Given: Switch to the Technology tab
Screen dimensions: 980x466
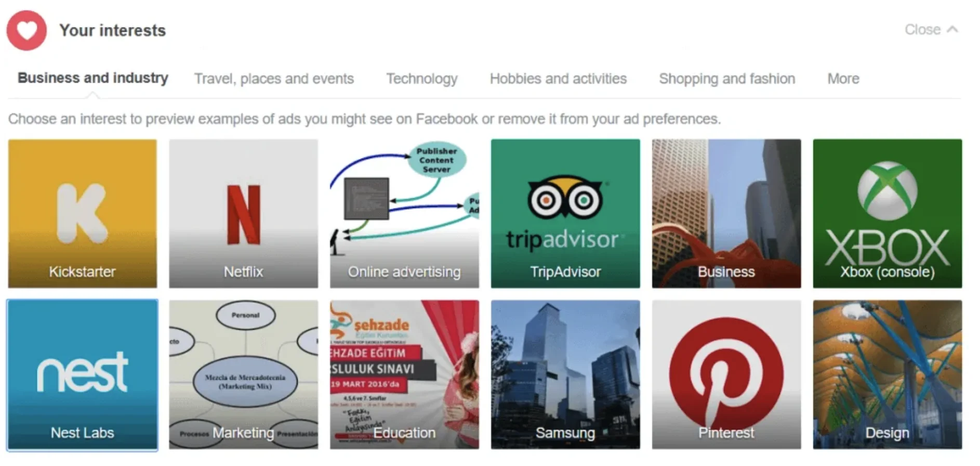Looking at the screenshot, I should pos(422,79).
